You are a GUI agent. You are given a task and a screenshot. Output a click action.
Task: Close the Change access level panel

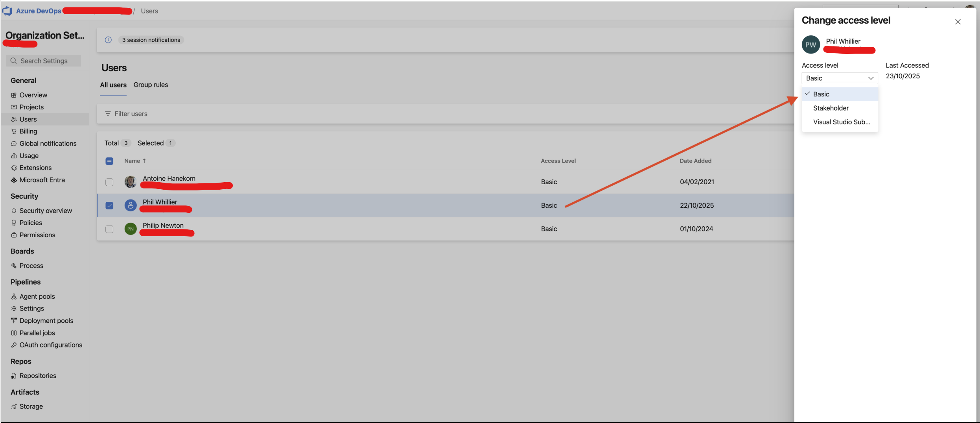[958, 22]
